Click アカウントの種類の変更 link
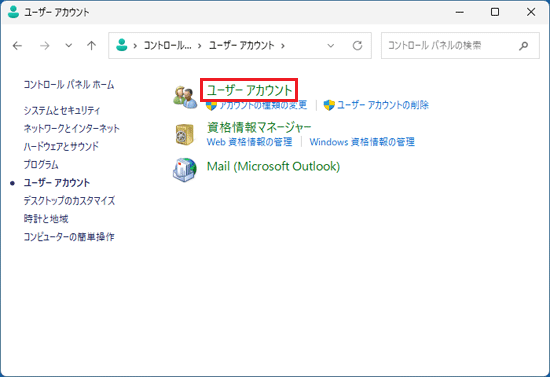The width and height of the screenshot is (550, 377). (x=263, y=105)
